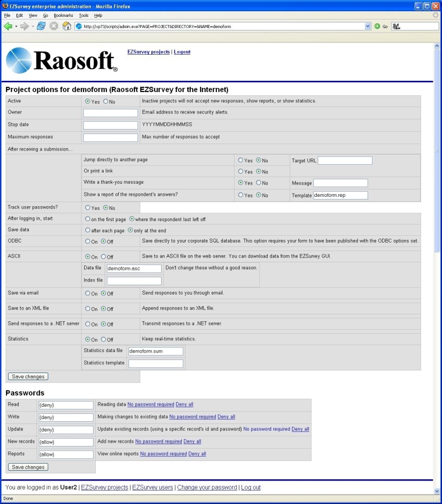Set Active project option to No
The image size is (442, 504).
pos(106,101)
